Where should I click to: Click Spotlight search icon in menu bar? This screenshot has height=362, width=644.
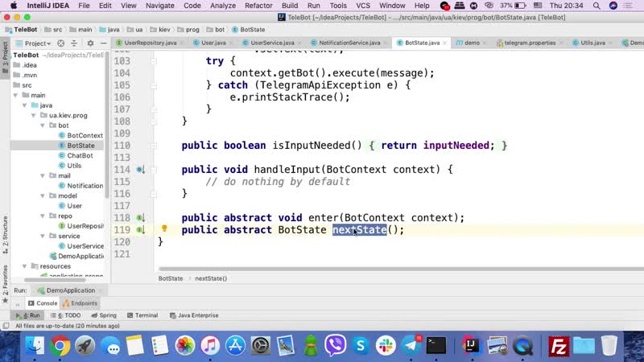pos(597,6)
